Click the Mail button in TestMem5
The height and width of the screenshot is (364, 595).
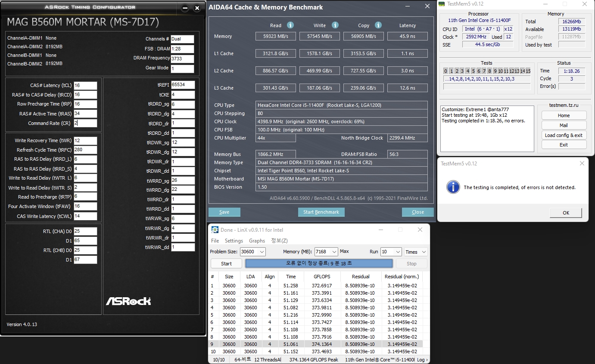[x=564, y=125]
